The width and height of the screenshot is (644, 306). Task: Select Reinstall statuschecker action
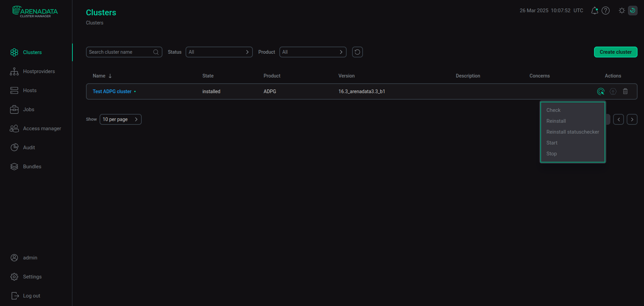tap(573, 132)
